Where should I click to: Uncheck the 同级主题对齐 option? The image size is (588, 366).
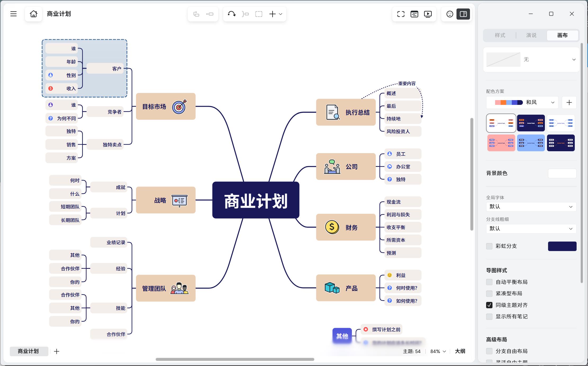click(489, 305)
